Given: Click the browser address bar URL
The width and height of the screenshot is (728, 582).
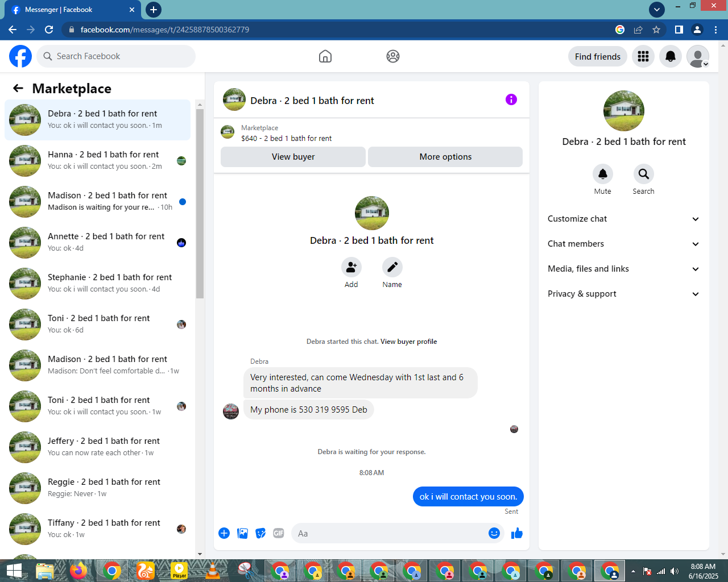Looking at the screenshot, I should (165, 30).
